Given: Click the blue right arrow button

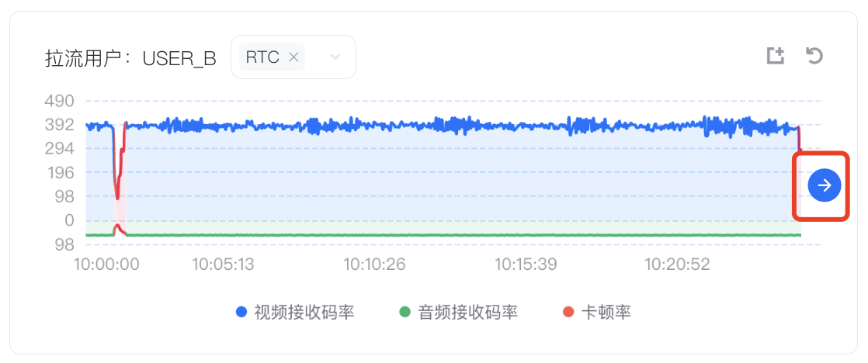Looking at the screenshot, I should pos(825,185).
